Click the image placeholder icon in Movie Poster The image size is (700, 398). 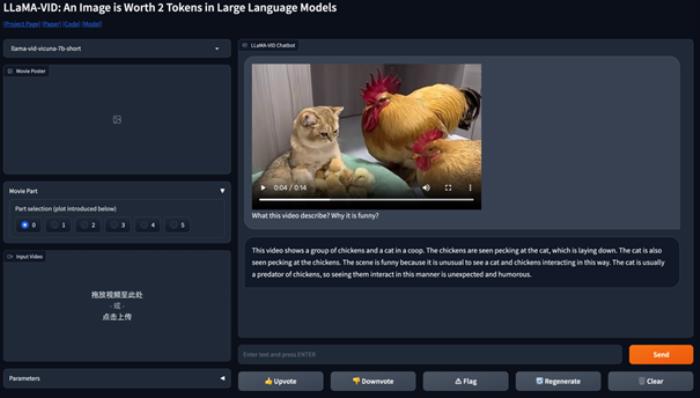click(117, 120)
